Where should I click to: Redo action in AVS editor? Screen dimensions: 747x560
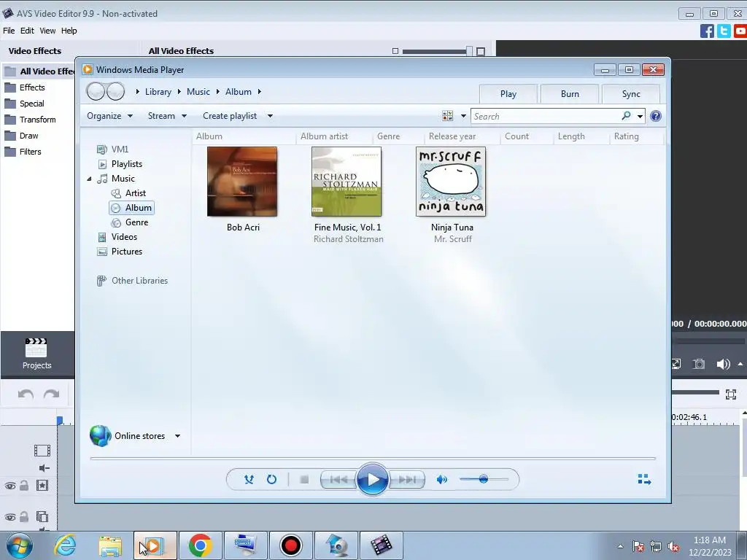click(x=52, y=394)
